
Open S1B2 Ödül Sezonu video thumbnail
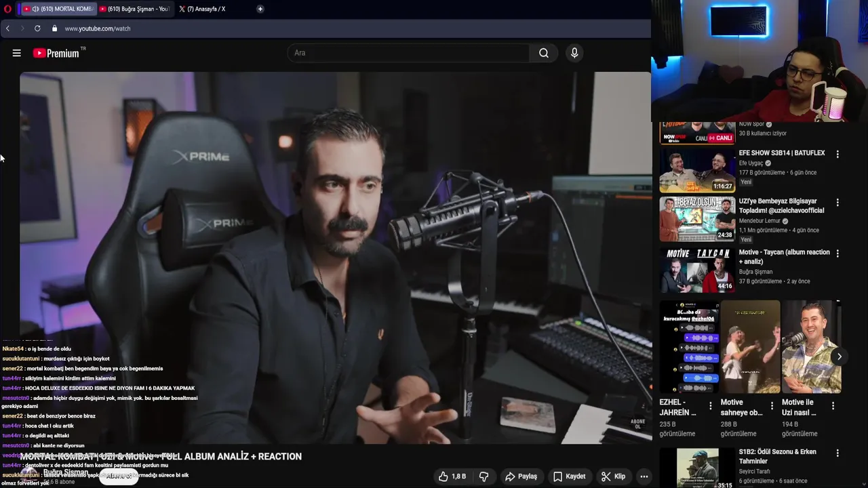click(697, 468)
